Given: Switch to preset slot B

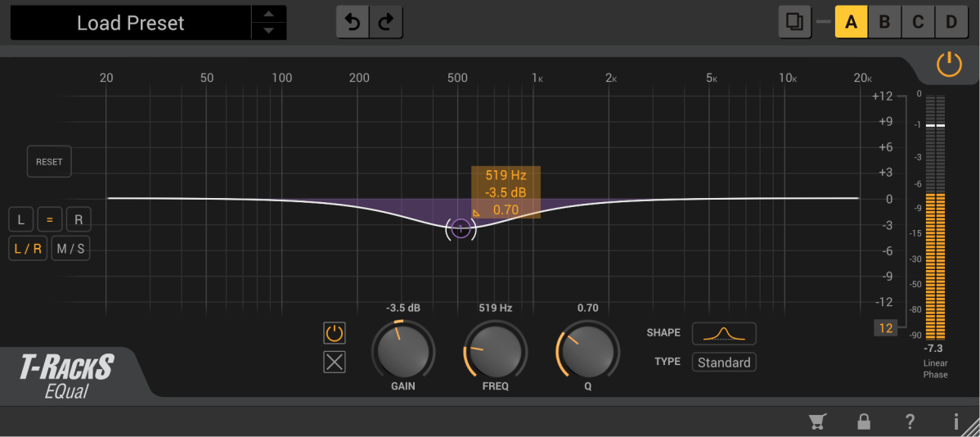Looking at the screenshot, I should [x=884, y=22].
